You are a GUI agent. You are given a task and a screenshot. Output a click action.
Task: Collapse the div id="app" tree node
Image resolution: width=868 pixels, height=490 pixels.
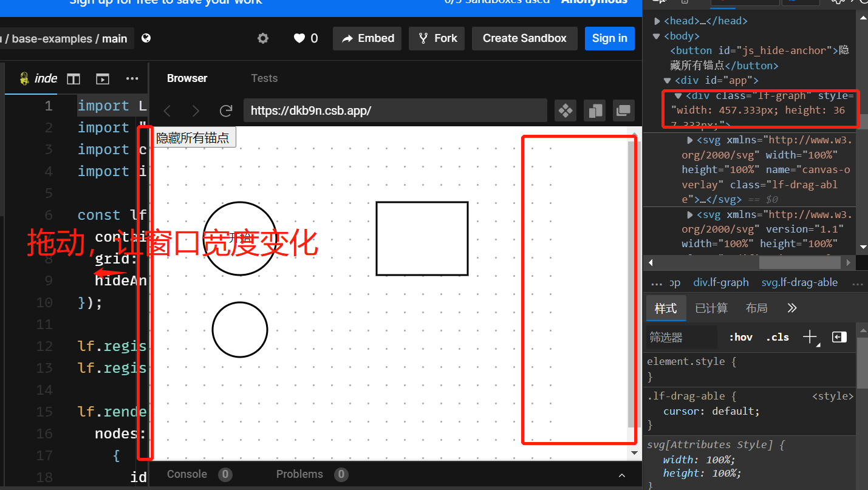pyautogui.click(x=666, y=80)
